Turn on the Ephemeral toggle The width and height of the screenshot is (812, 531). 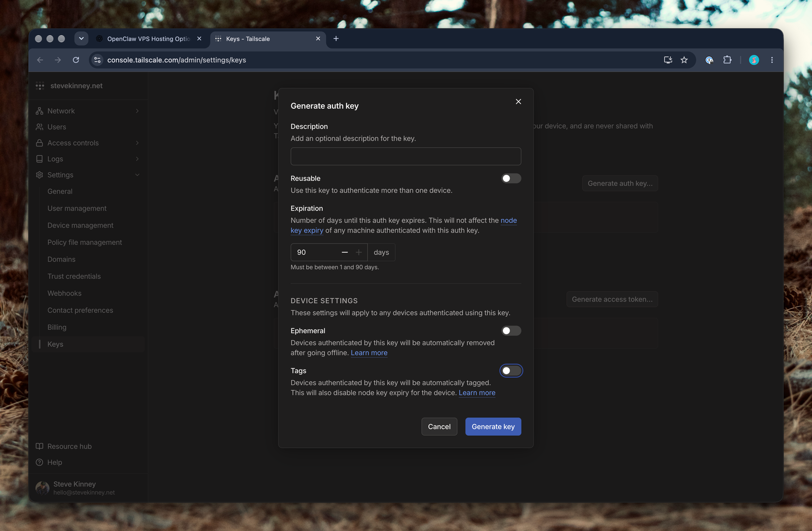click(511, 330)
